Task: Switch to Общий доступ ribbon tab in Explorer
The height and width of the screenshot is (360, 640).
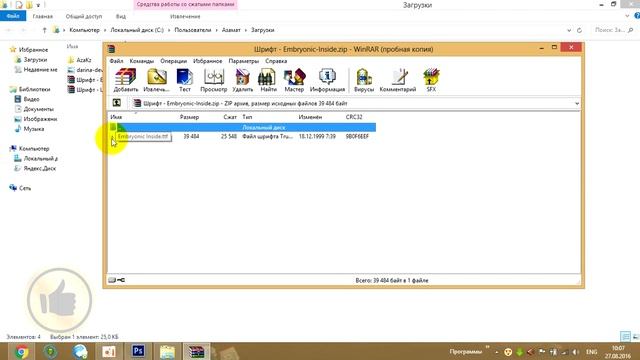Action: click(84, 16)
